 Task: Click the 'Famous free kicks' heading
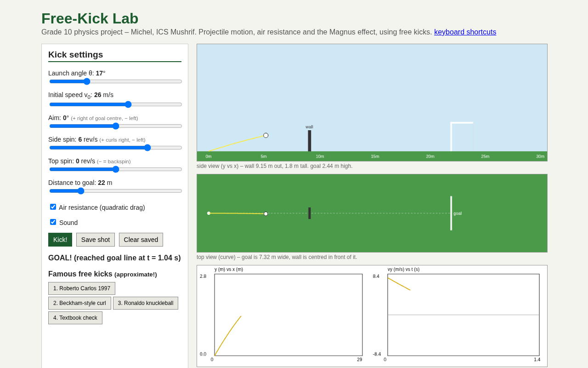[x=102, y=274]
